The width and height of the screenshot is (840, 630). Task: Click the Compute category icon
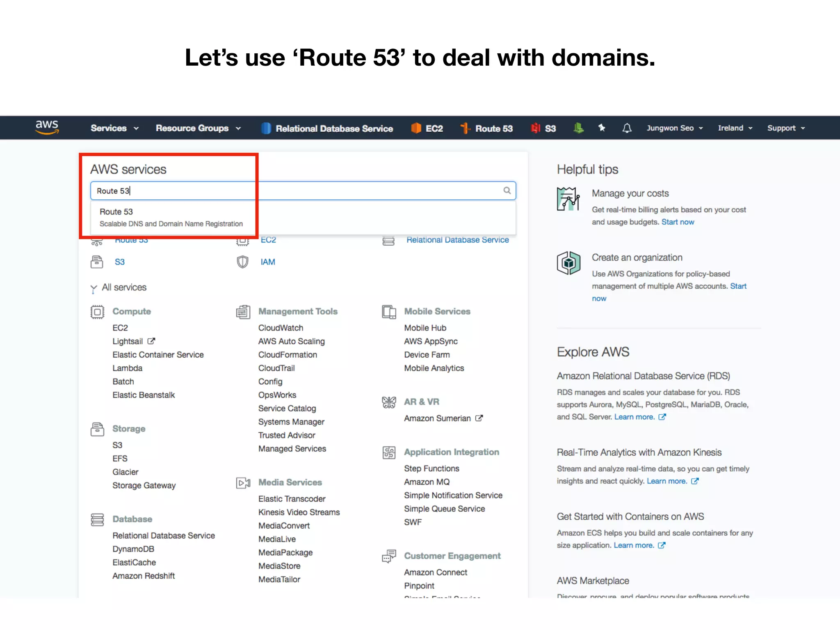97,312
